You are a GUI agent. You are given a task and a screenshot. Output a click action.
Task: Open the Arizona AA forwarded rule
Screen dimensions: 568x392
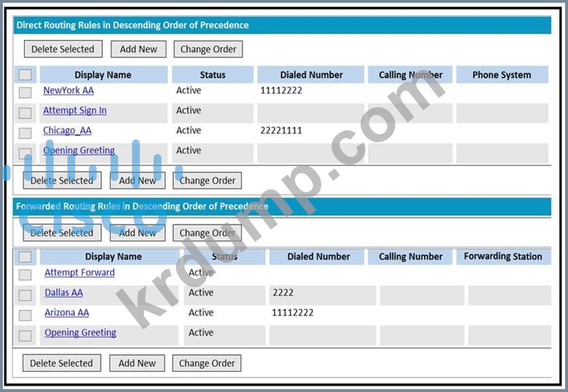click(x=66, y=313)
